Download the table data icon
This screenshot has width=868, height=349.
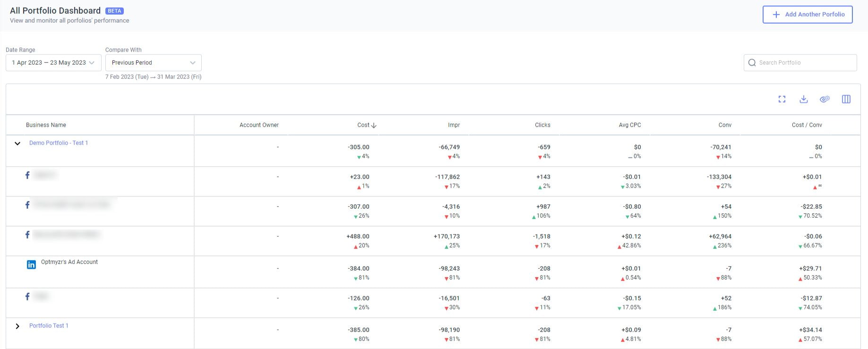[x=804, y=99]
